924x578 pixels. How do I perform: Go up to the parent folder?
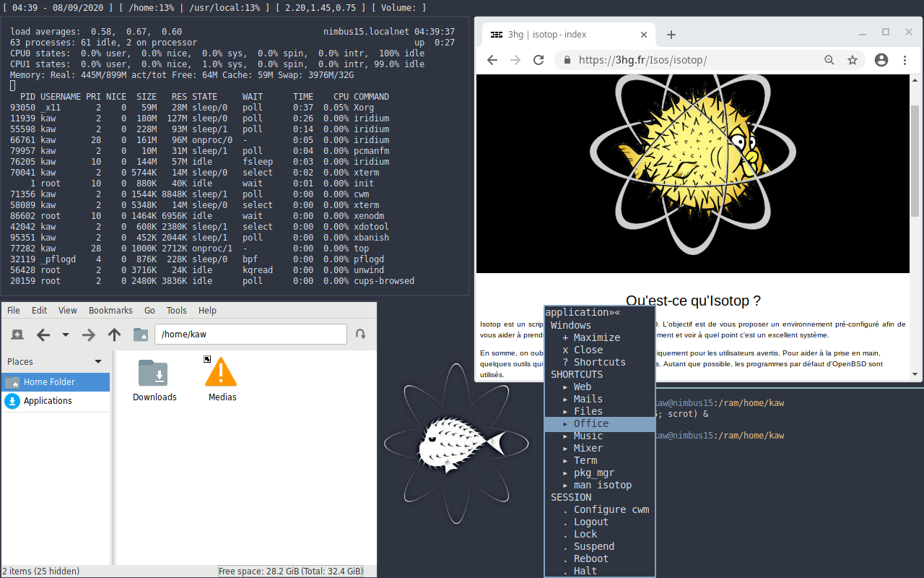click(114, 335)
